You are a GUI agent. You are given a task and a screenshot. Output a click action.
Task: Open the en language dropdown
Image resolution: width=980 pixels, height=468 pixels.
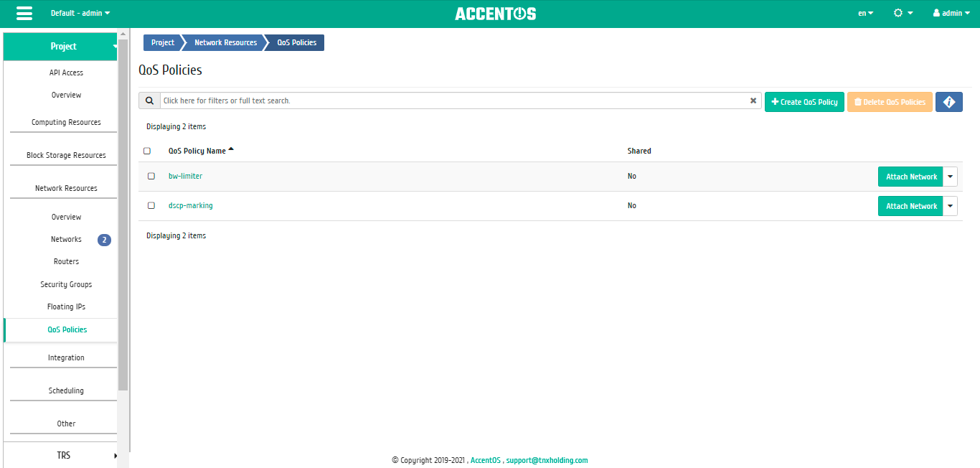pos(866,13)
